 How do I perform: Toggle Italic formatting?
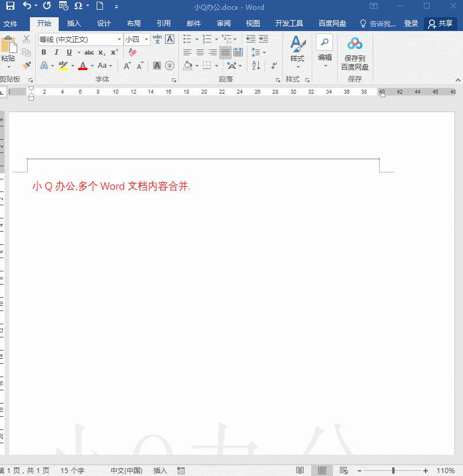coord(56,52)
